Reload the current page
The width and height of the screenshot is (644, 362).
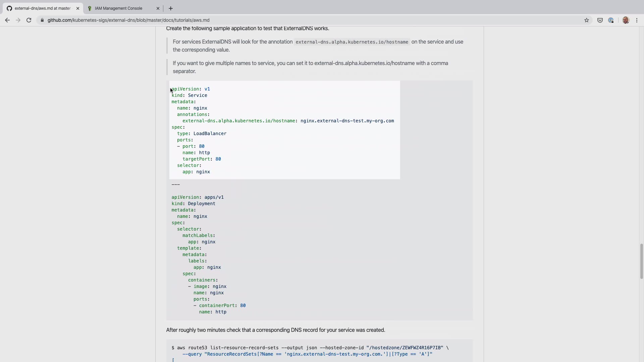tap(29, 20)
